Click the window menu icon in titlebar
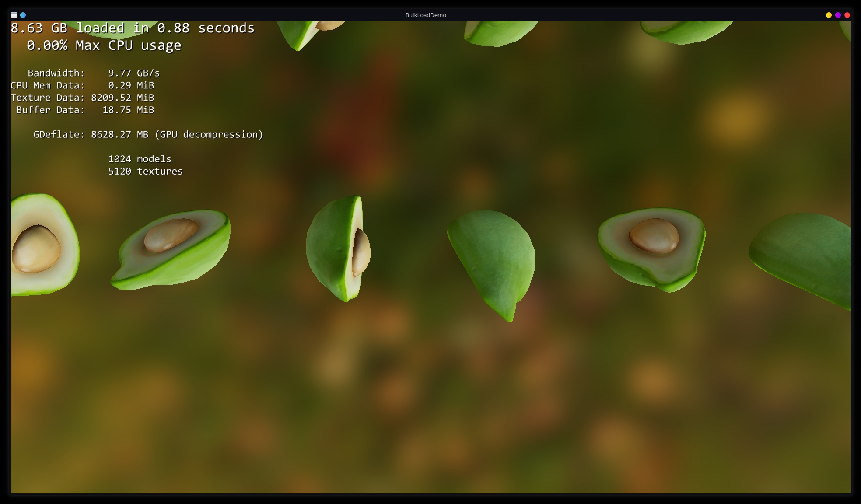Viewport: 861px width, 504px height. (14, 15)
